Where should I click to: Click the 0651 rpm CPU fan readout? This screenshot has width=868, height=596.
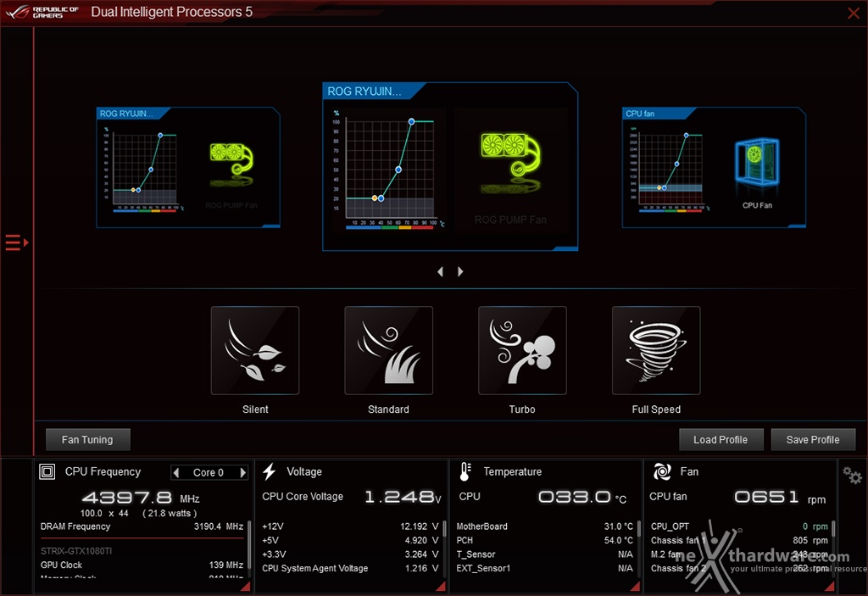(780, 498)
